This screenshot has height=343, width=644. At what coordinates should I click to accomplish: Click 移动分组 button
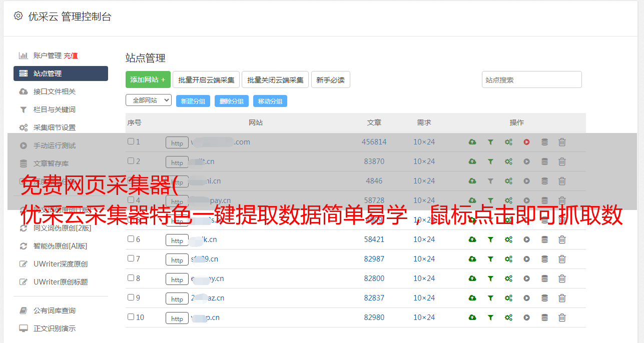point(270,101)
